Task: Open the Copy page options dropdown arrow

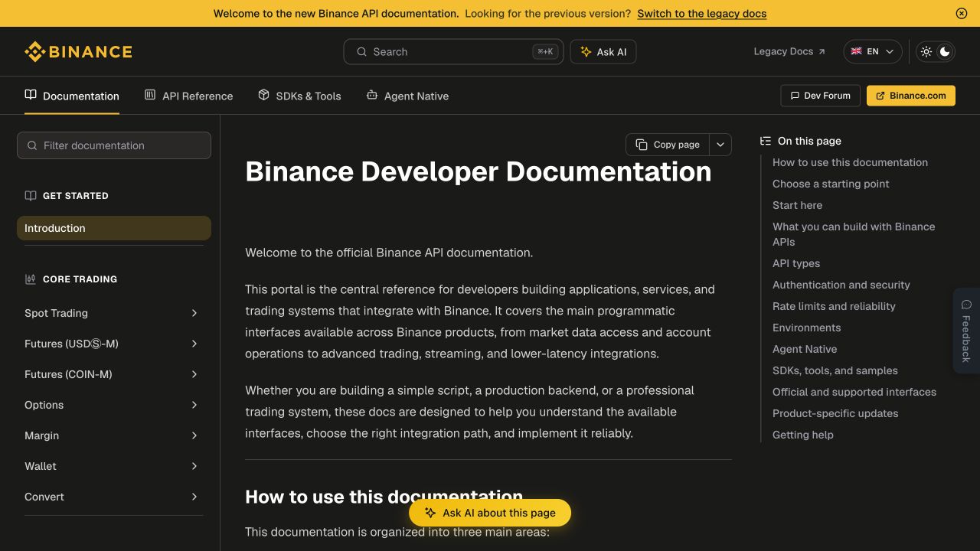Action: click(x=720, y=145)
